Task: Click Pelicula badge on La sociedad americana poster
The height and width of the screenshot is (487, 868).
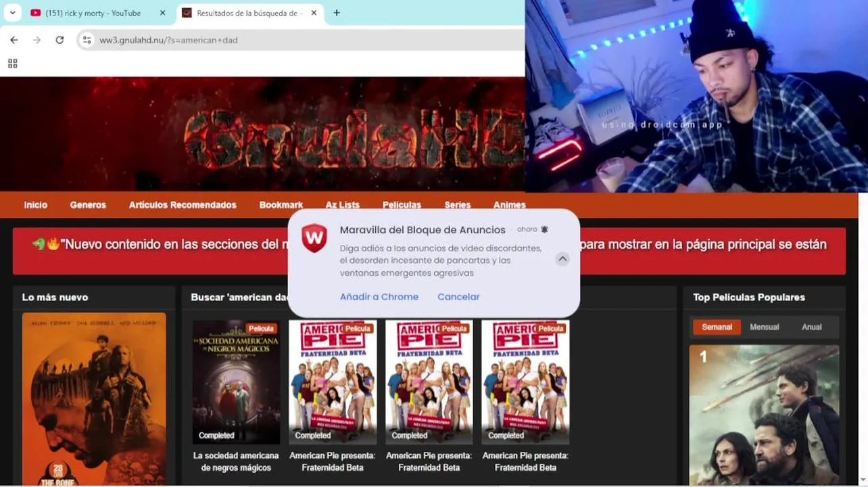Action: (x=261, y=329)
